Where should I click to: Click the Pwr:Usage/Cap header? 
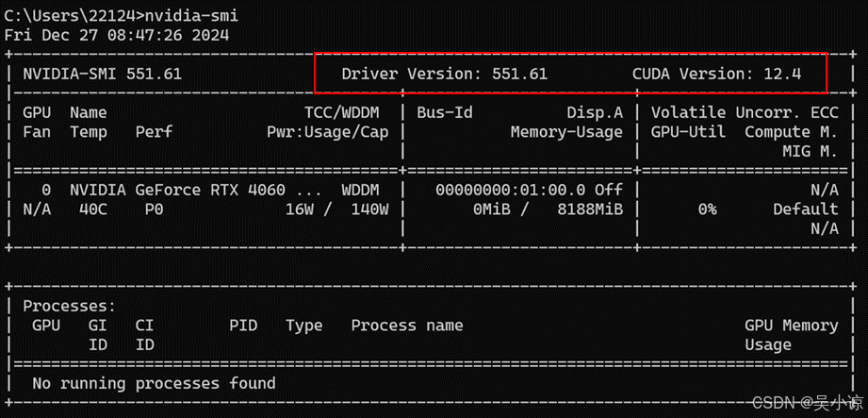click(328, 132)
